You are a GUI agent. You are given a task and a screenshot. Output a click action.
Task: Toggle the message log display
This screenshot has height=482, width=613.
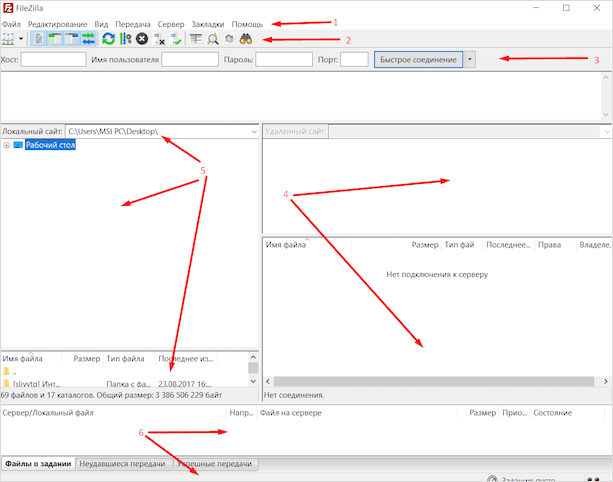click(39, 39)
